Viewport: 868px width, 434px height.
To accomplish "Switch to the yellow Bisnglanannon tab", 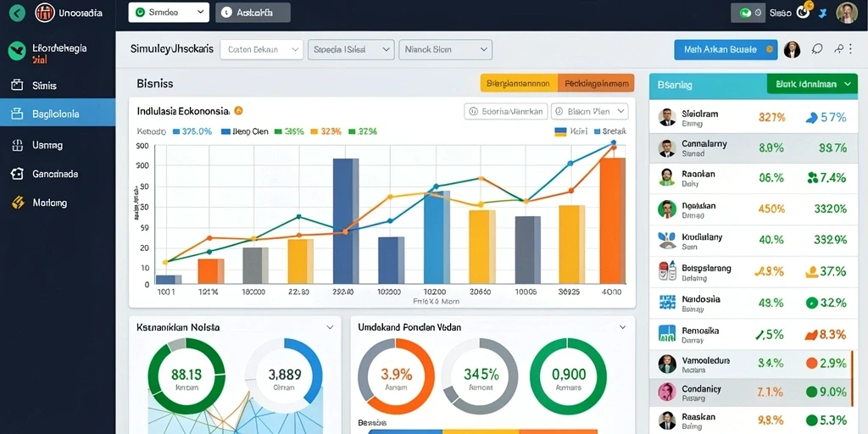I will tap(519, 84).
